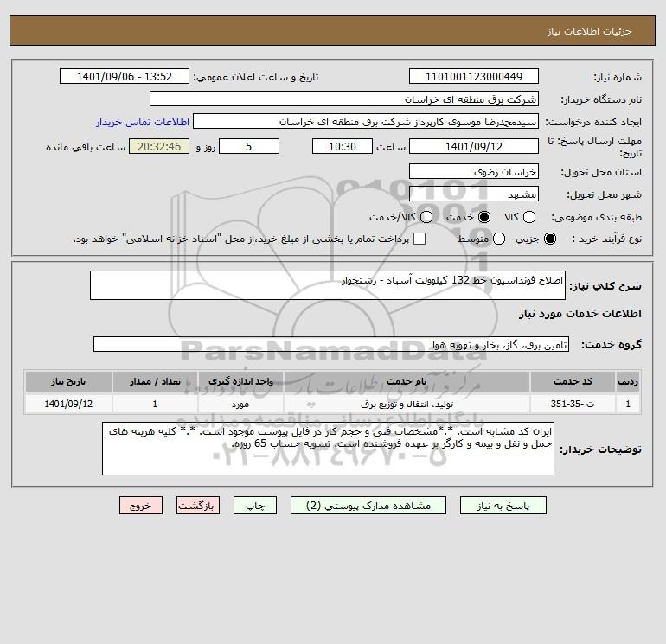Click the general description field اصلاح فونداسیون
The width and height of the screenshot is (666, 644).
click(328, 285)
